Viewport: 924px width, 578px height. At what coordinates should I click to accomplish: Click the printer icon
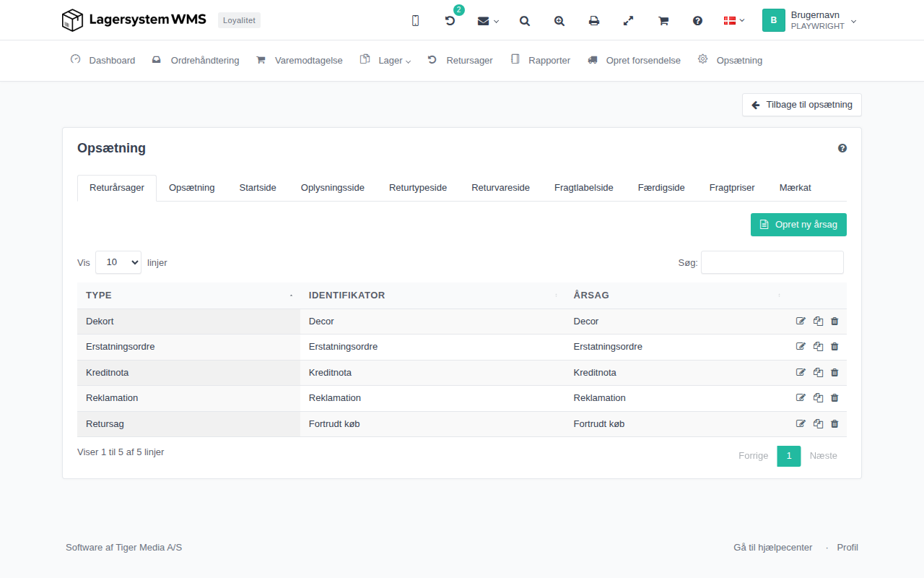point(594,21)
